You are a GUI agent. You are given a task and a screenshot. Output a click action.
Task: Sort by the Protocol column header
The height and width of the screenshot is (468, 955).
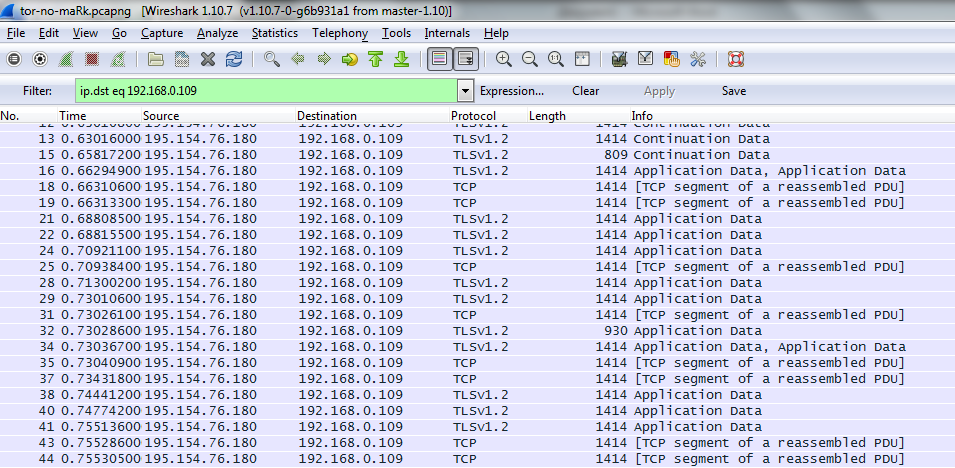(488, 116)
